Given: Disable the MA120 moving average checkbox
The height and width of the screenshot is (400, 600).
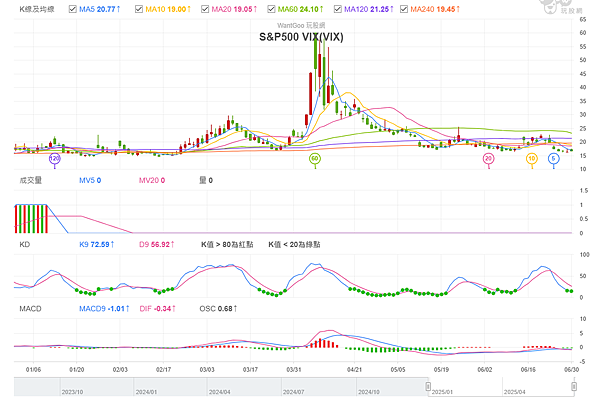Looking at the screenshot, I should click(x=337, y=9).
